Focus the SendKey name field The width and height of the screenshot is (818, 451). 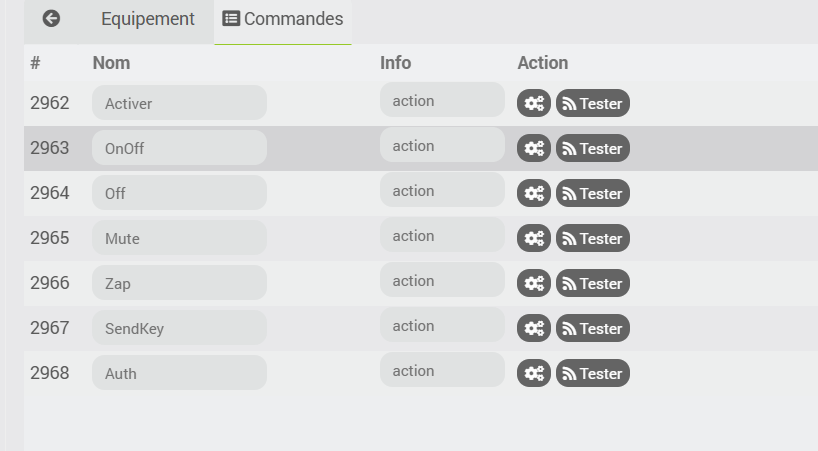point(179,327)
